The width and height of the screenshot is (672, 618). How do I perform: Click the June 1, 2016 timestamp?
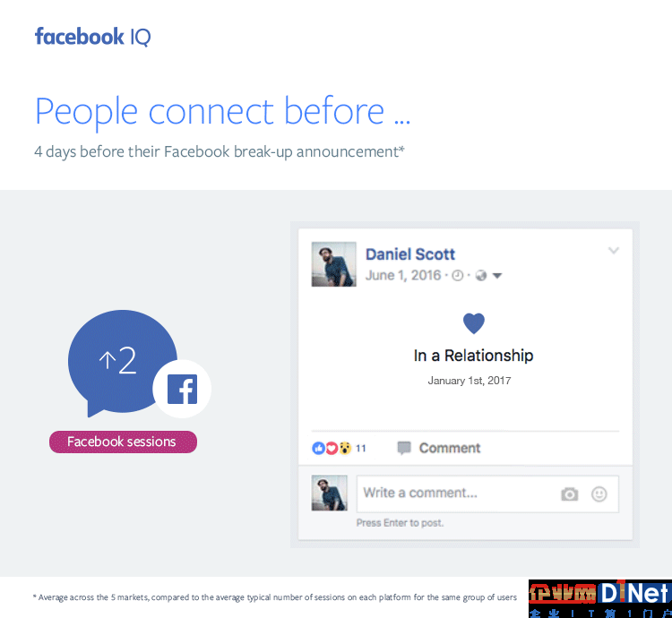coord(403,275)
